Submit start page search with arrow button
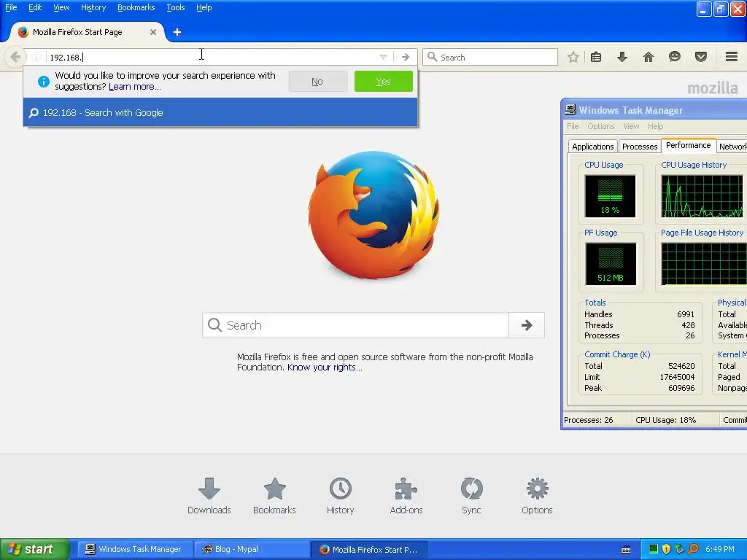 click(527, 325)
